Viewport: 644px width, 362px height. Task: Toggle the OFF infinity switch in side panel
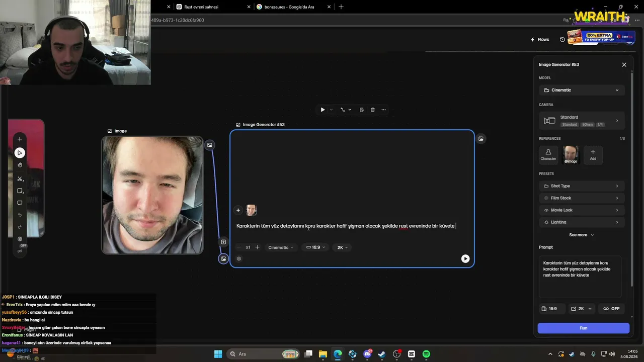pyautogui.click(x=611, y=309)
